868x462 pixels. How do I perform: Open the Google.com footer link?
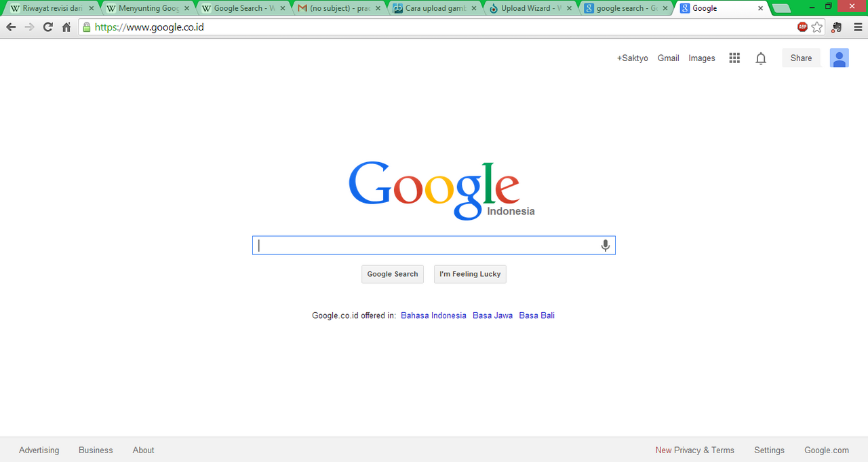[827, 450]
